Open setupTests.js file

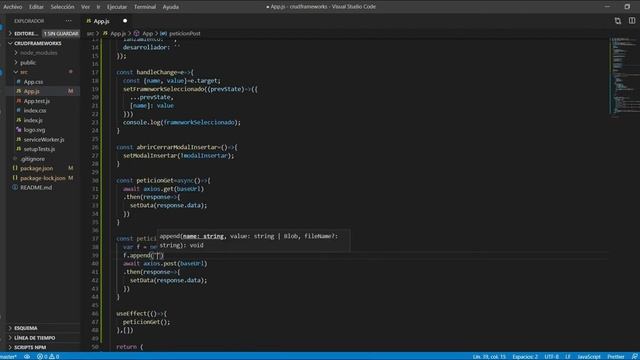pos(39,149)
